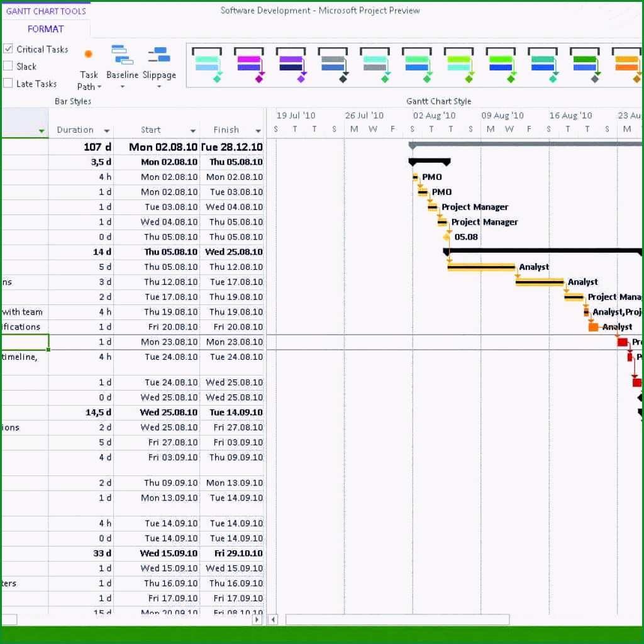Apply the cyan Gantt chart style

pos(208,65)
